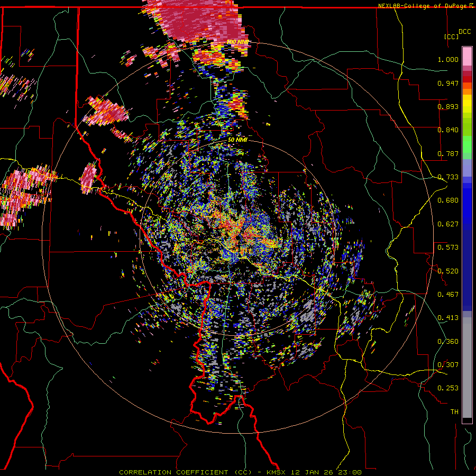Click the 12 JAN 26 23:00 timestamp

coord(326,472)
